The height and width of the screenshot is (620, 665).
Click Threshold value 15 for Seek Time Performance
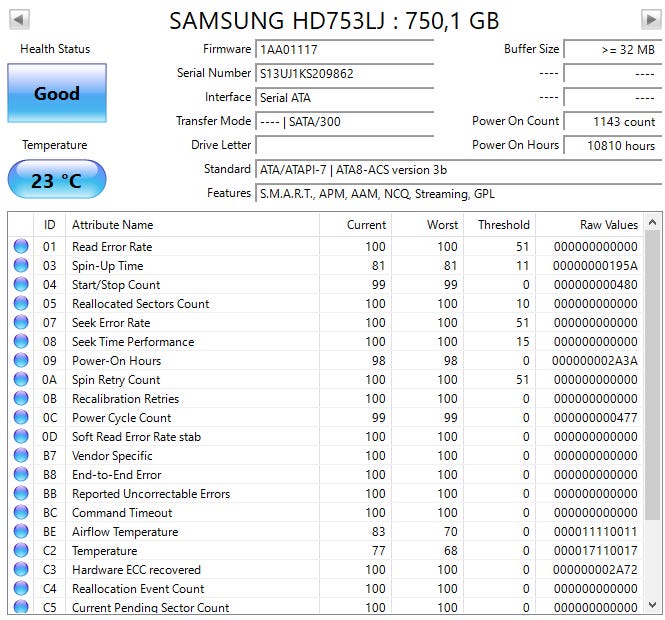pyautogui.click(x=522, y=341)
